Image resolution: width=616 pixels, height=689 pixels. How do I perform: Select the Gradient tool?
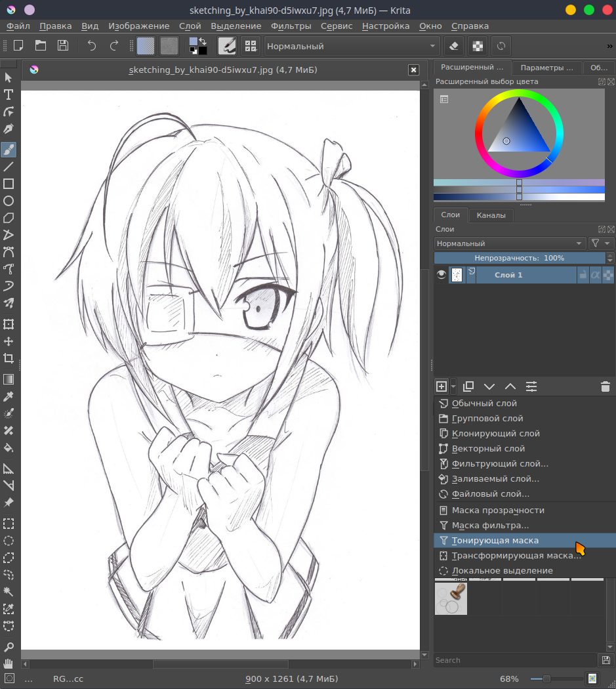tap(9, 379)
